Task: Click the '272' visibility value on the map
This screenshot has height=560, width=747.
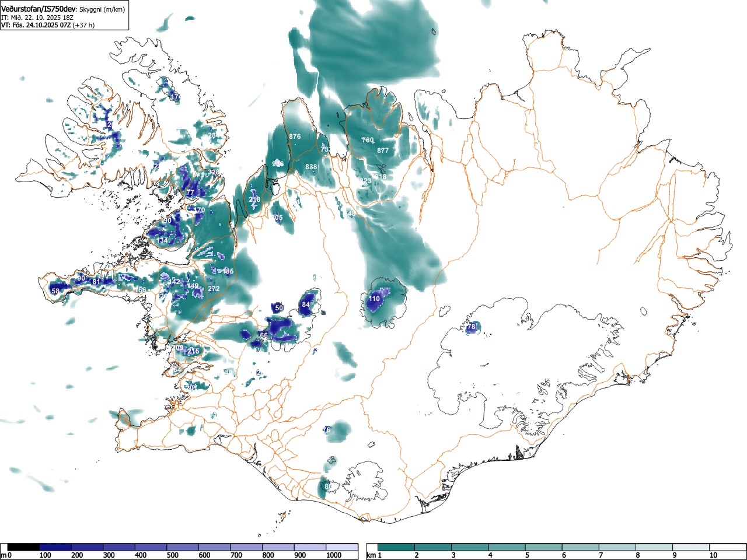Action: tap(214, 289)
